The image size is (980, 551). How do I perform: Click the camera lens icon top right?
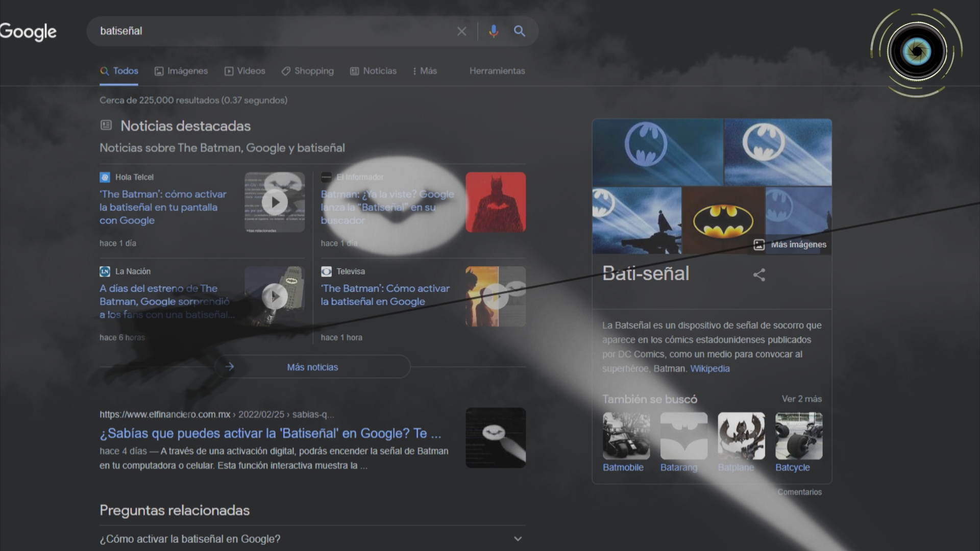tap(916, 52)
